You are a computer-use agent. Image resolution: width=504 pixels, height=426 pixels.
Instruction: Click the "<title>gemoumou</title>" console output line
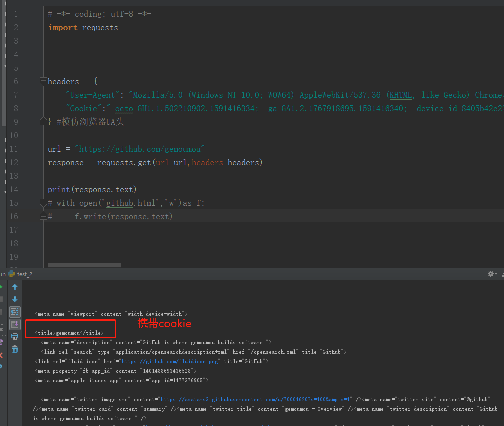69,333
